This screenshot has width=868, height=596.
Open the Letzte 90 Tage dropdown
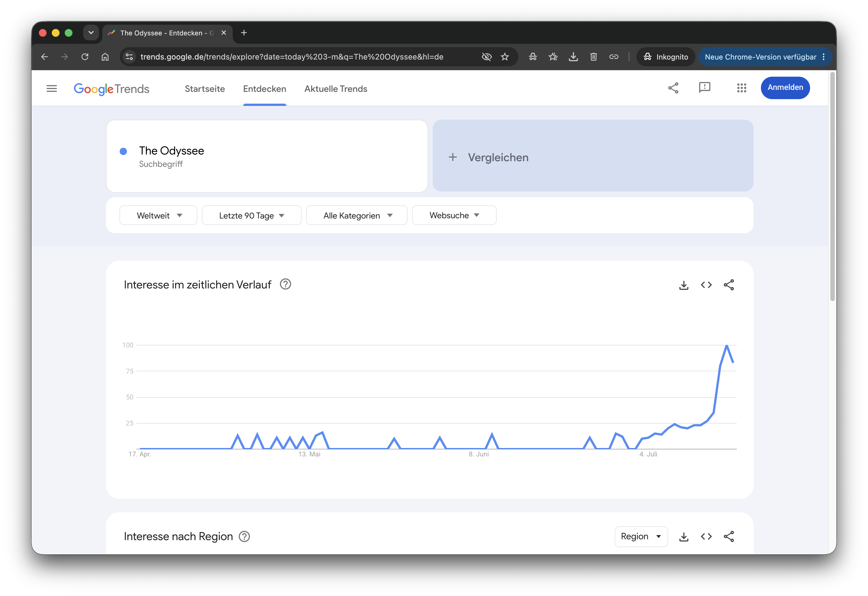[252, 215]
